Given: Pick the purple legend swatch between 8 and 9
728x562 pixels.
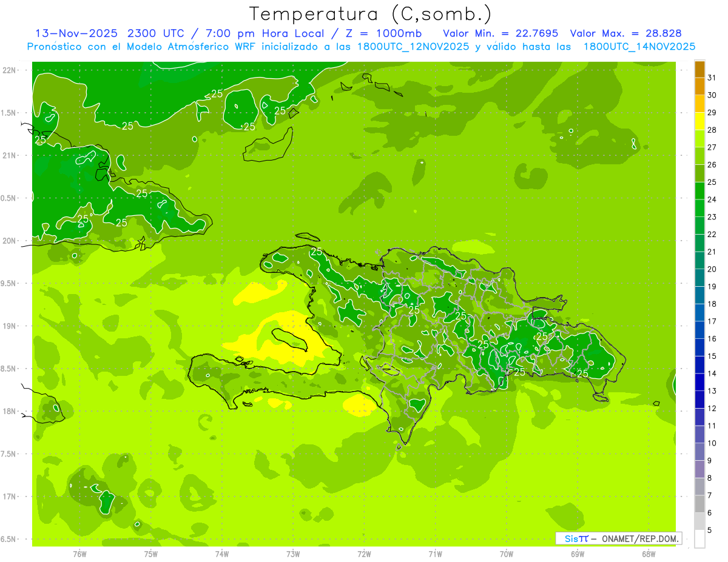Looking at the screenshot, I should 699,469.
